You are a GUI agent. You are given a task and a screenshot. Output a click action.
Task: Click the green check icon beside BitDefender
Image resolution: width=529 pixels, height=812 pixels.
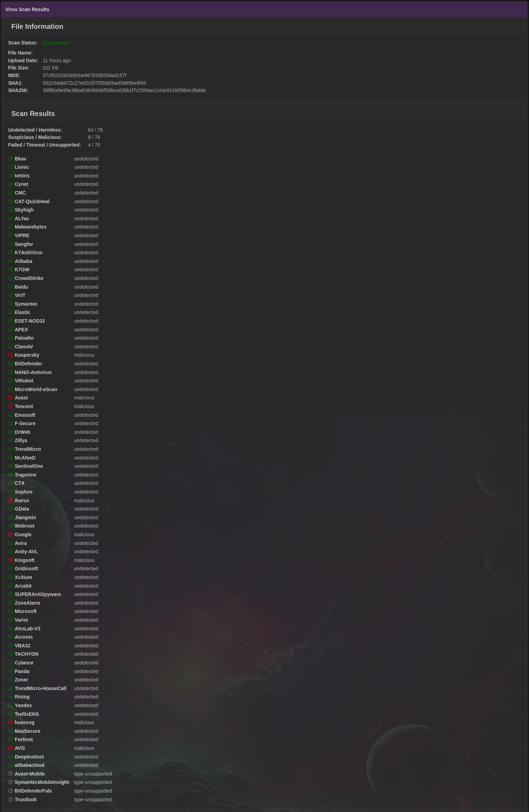tap(10, 364)
